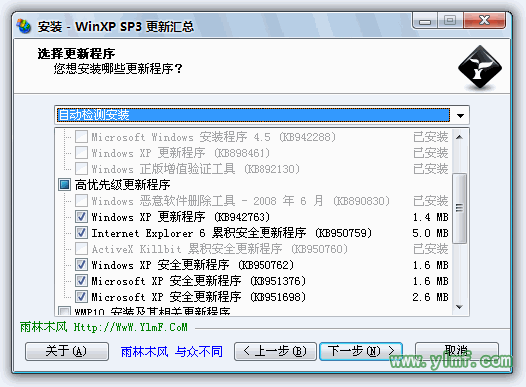Select row Microsoft Windows 安装程序 4.5
This screenshot has height=387, width=526.
tap(214, 137)
